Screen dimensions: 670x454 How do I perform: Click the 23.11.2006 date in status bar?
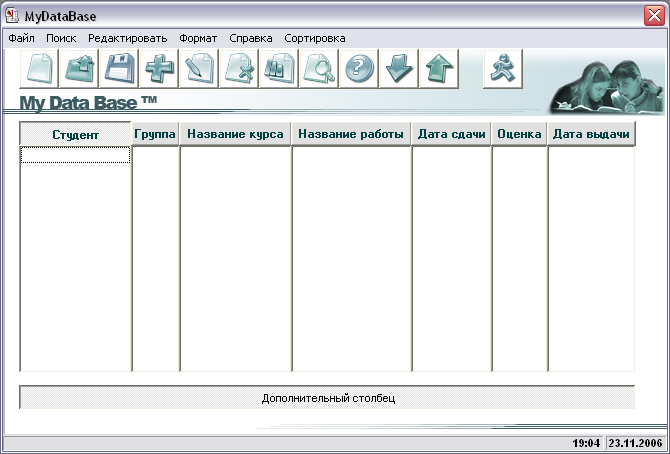pos(636,443)
